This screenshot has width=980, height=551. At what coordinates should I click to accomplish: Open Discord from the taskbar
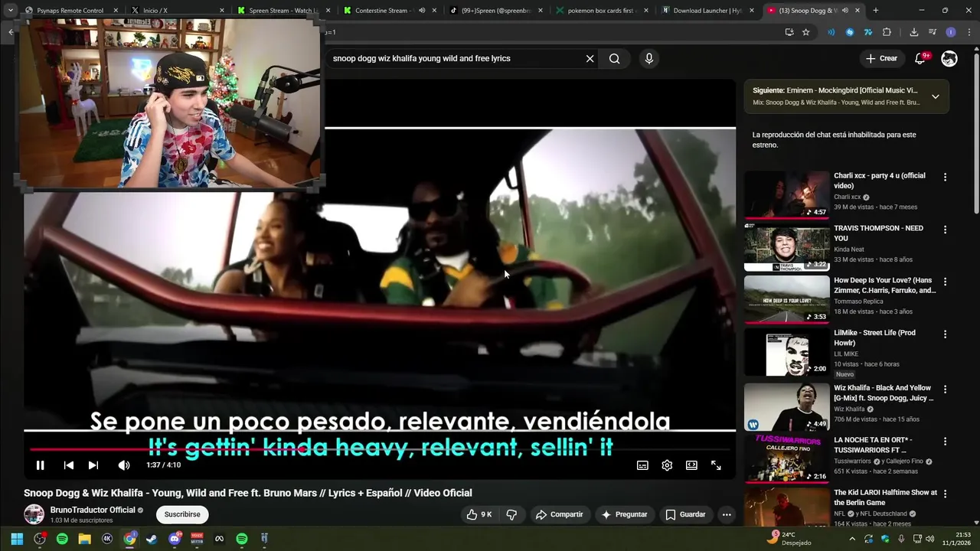coord(175,539)
